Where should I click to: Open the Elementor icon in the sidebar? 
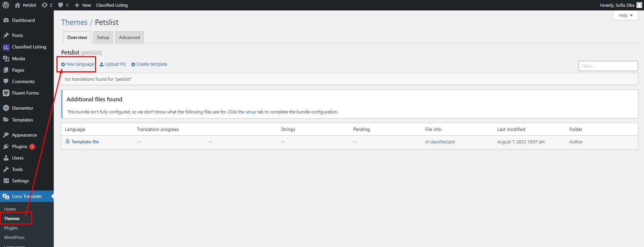(x=6, y=108)
